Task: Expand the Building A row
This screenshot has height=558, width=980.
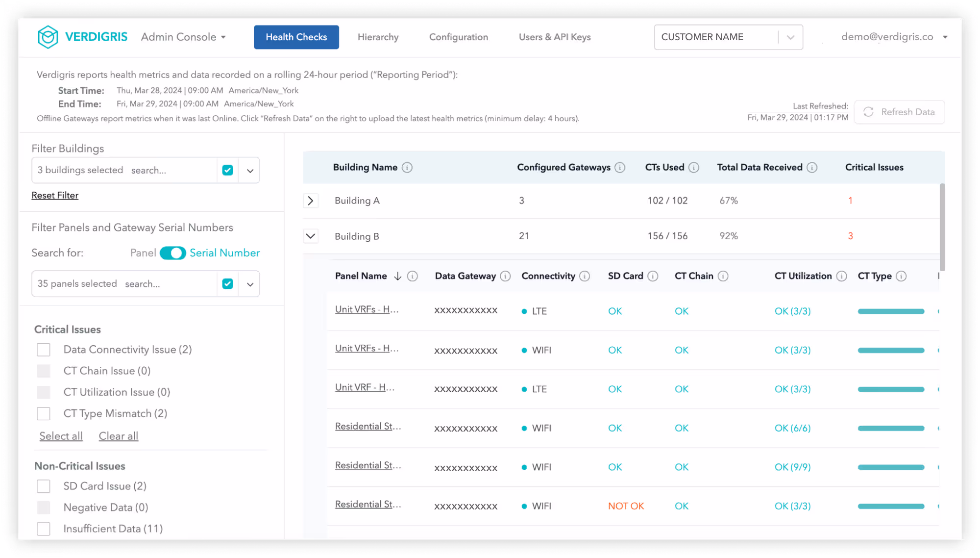Action: pos(311,201)
